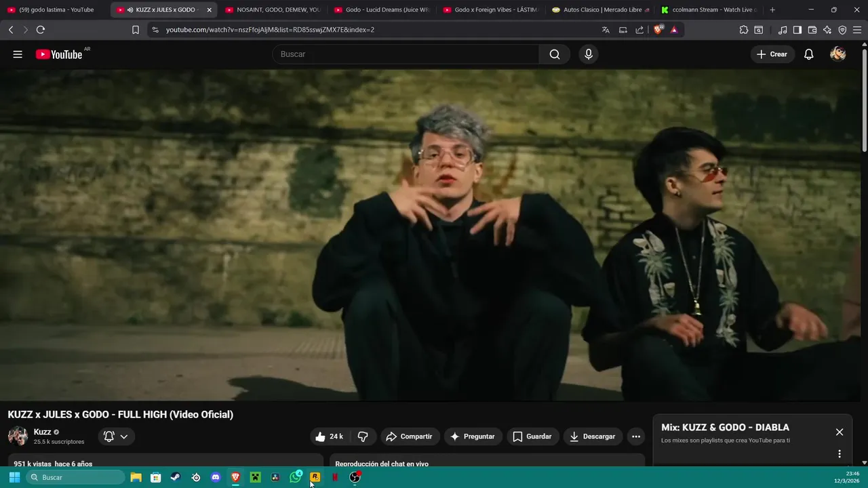Open Kuzz channel avatar
The width and height of the screenshot is (868, 488).
click(x=18, y=436)
